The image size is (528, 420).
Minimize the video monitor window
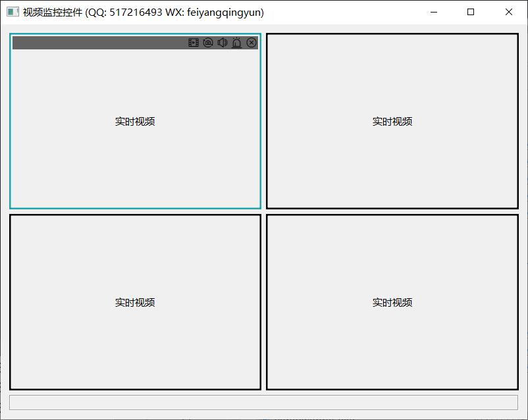tap(433, 12)
